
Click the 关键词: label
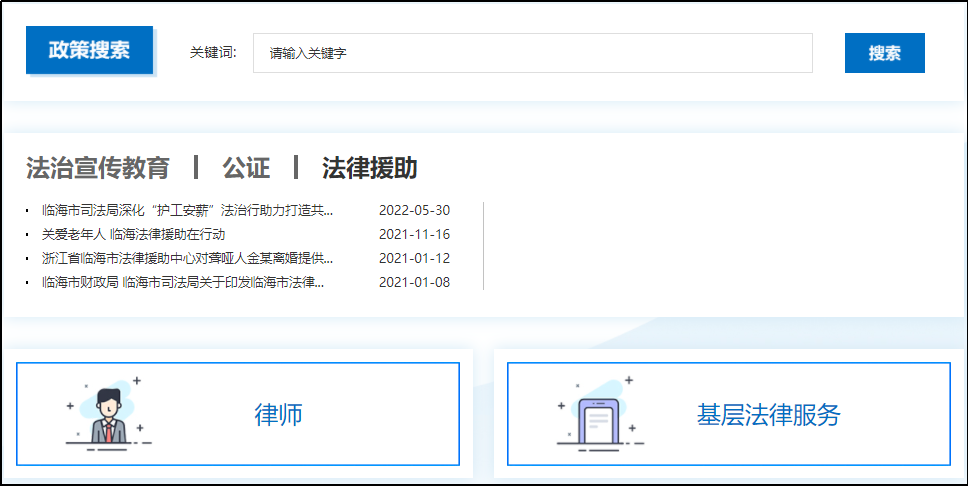pos(214,52)
